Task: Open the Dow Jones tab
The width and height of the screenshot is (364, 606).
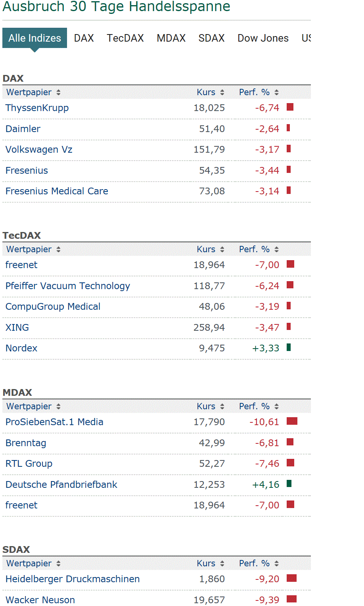Action: pos(263,38)
